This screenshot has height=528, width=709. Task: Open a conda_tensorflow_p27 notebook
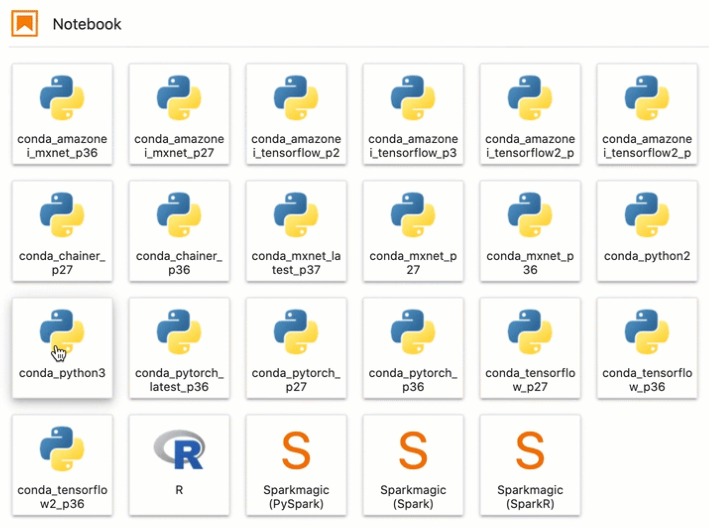pos(530,348)
